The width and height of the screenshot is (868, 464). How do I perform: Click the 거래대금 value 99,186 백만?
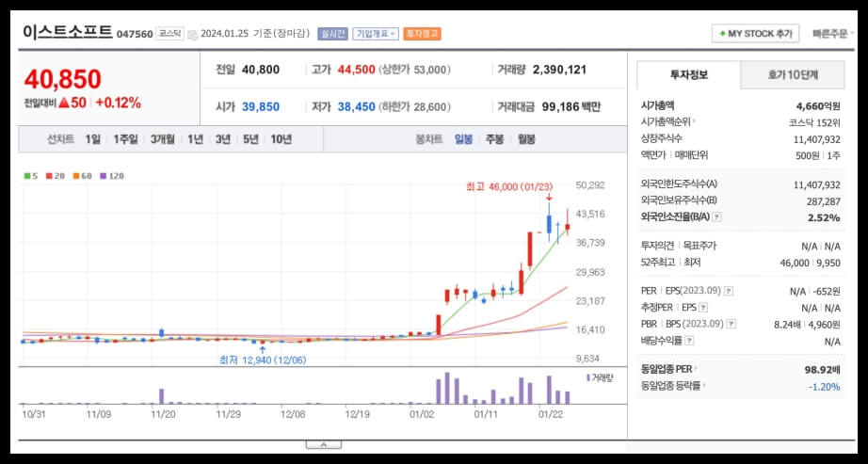(x=570, y=107)
